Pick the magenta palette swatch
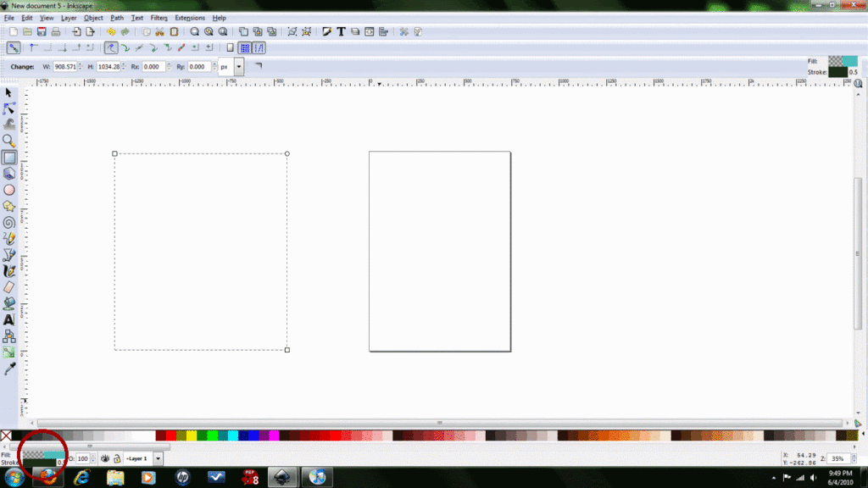The width and height of the screenshot is (868, 488). tap(274, 436)
